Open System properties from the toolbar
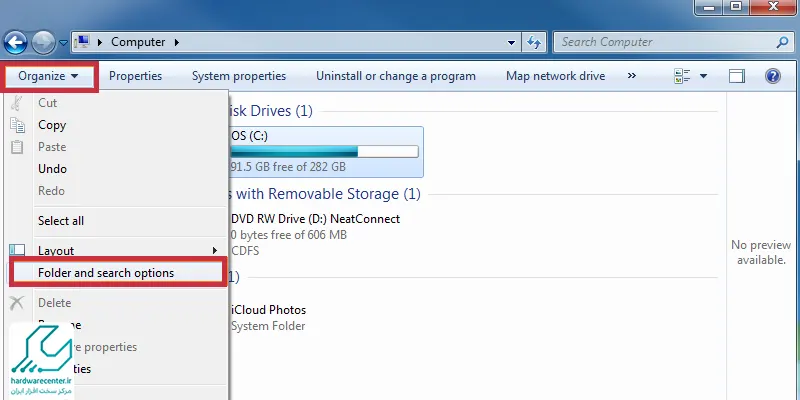Screen dimensions: 800x400 (x=239, y=77)
